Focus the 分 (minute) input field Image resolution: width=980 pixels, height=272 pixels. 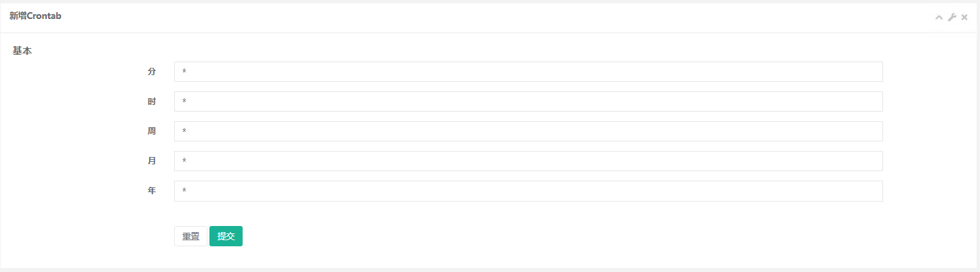pos(528,72)
